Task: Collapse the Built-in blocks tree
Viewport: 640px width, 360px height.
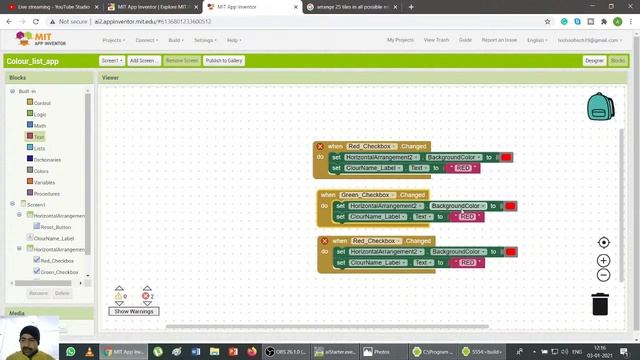Action: click(12, 91)
